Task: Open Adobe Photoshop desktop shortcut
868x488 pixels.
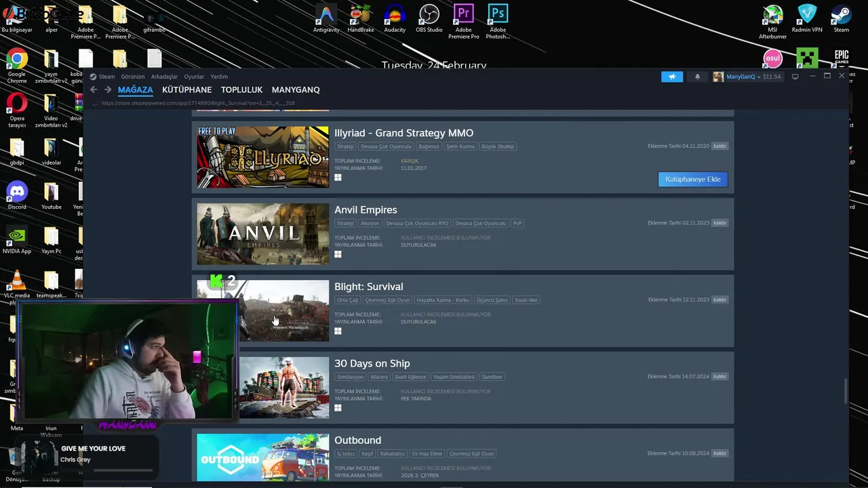Action: (498, 21)
